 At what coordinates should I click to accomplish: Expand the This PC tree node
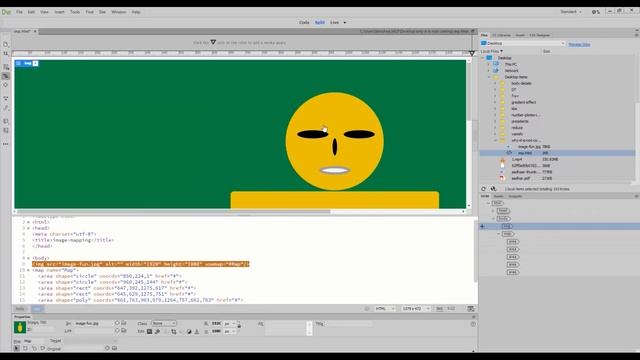[x=489, y=64]
